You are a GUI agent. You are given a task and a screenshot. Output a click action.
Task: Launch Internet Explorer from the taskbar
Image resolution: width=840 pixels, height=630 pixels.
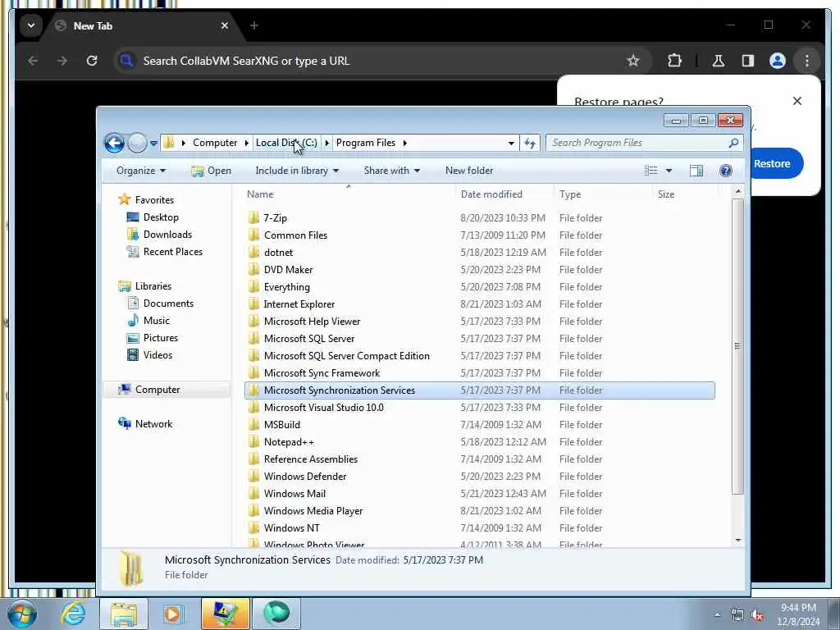[x=73, y=614]
